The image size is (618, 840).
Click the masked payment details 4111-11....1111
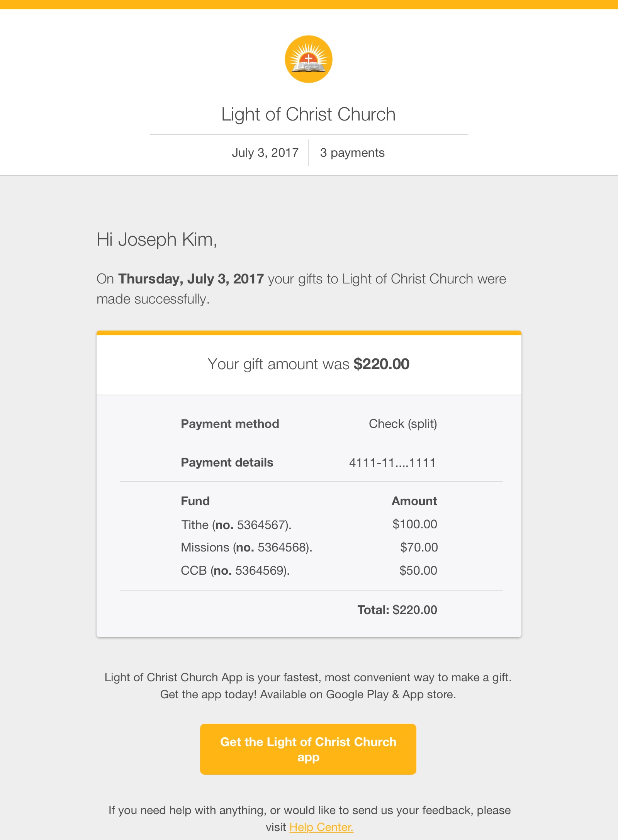392,462
